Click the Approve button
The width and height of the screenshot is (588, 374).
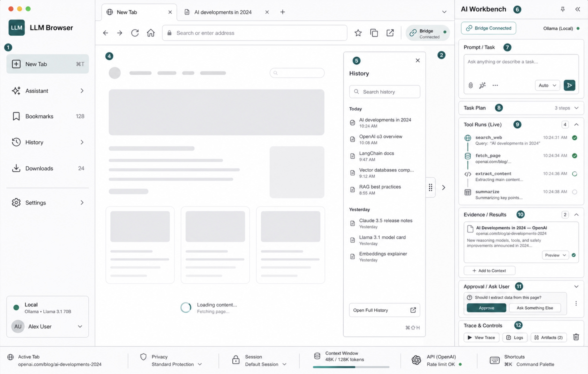pyautogui.click(x=486, y=308)
